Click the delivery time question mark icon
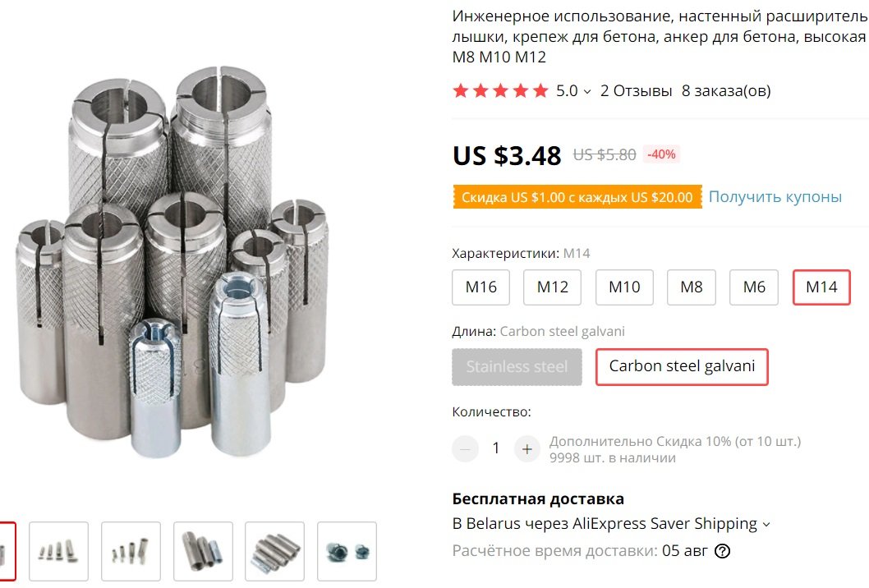 [722, 551]
